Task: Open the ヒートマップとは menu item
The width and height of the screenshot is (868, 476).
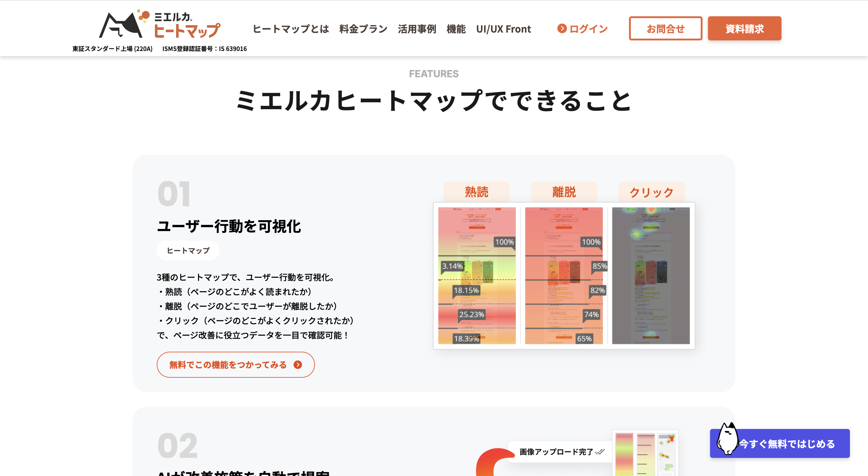Action: 291,29
